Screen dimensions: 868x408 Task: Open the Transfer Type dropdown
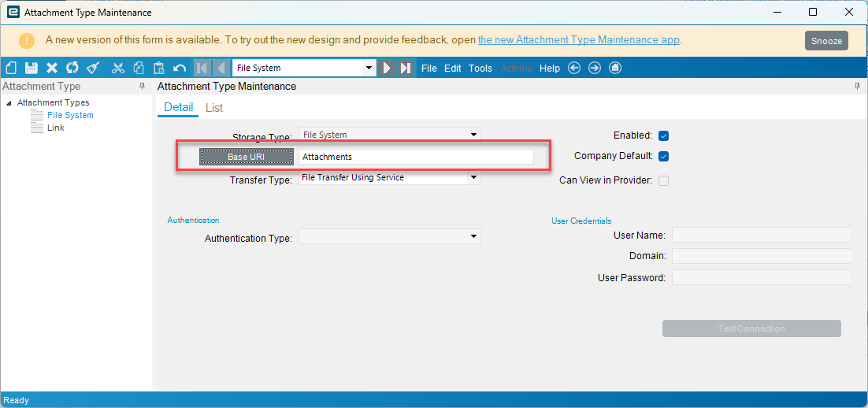pos(474,178)
